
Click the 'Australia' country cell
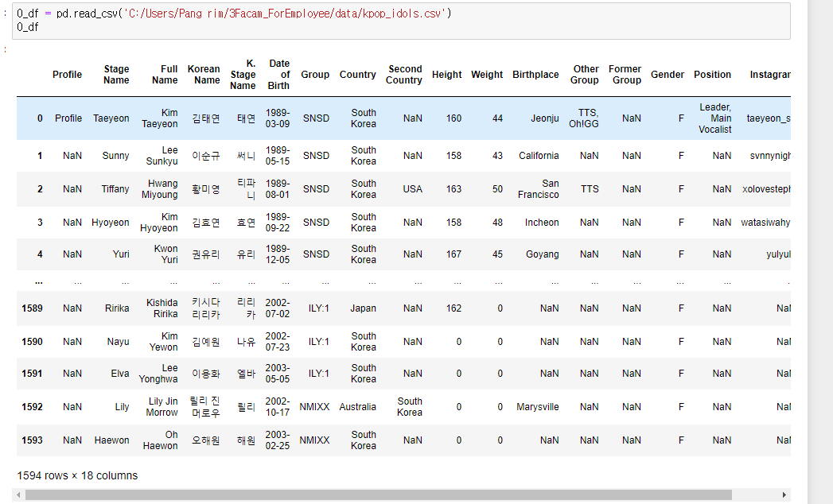point(357,407)
